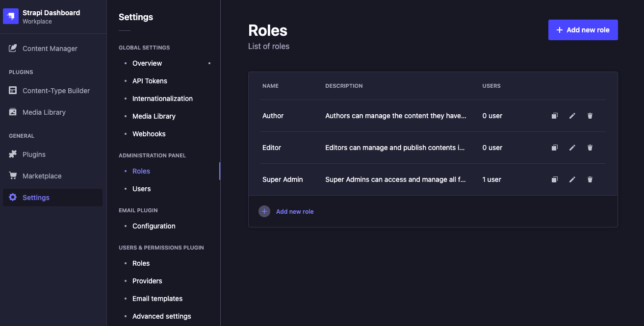Open Plugins in the main navigation

[x=53, y=154]
